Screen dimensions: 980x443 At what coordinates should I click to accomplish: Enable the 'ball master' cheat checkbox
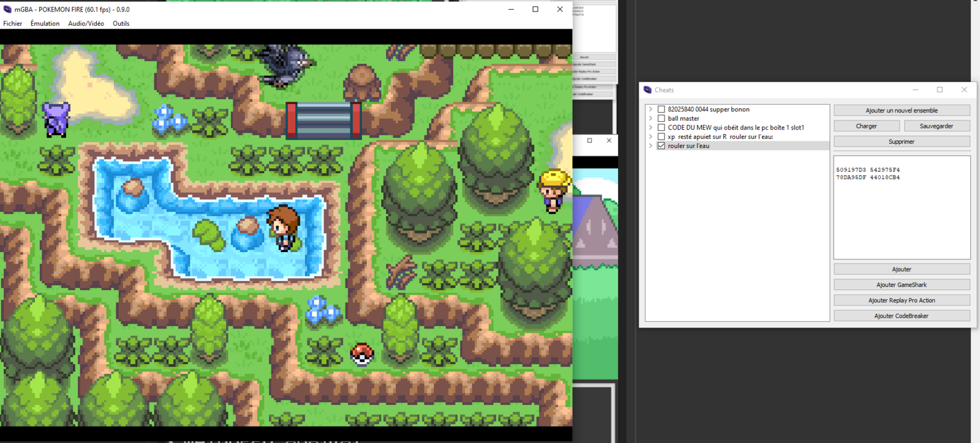(661, 119)
